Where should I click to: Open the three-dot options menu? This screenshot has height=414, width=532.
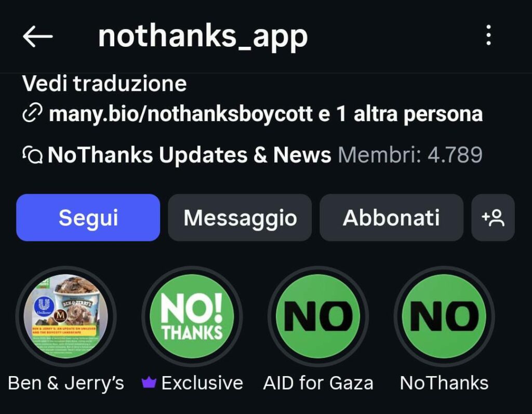click(488, 35)
